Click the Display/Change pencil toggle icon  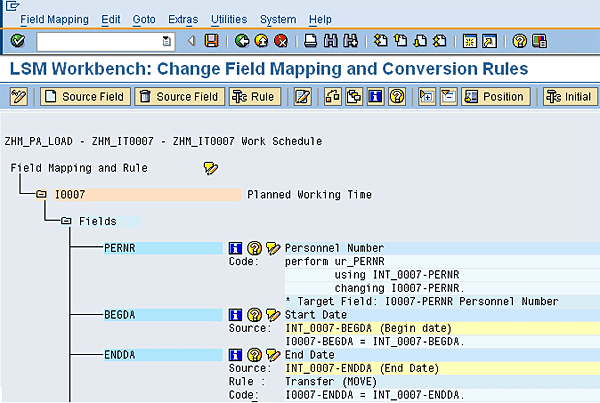(18, 97)
